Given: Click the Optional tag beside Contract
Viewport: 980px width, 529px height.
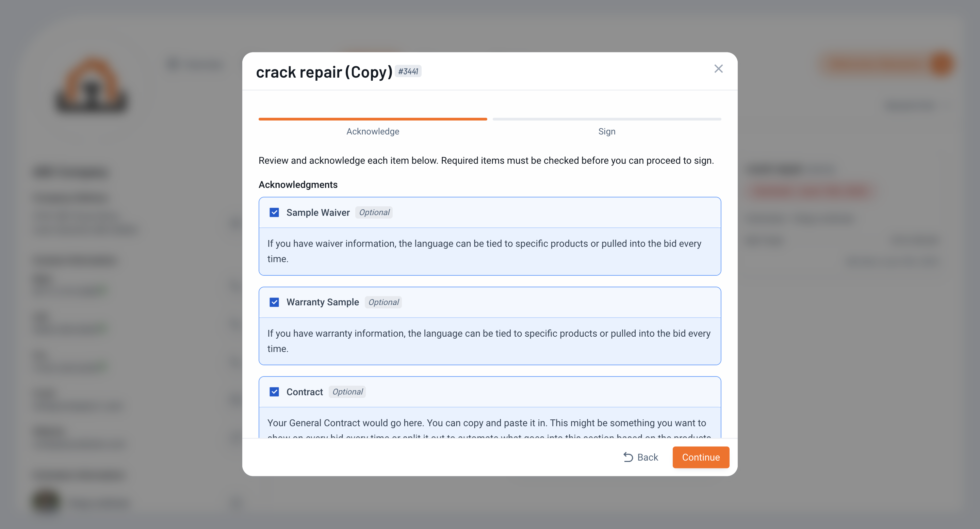Looking at the screenshot, I should [347, 391].
